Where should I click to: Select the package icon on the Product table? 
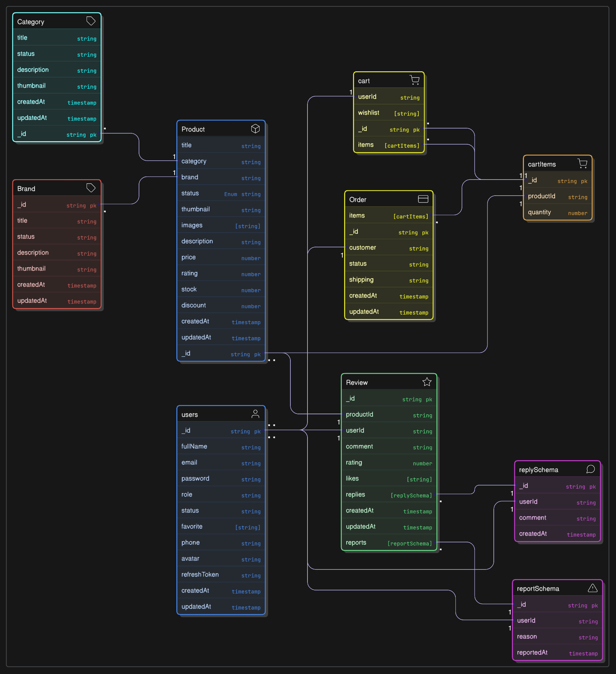tap(255, 128)
